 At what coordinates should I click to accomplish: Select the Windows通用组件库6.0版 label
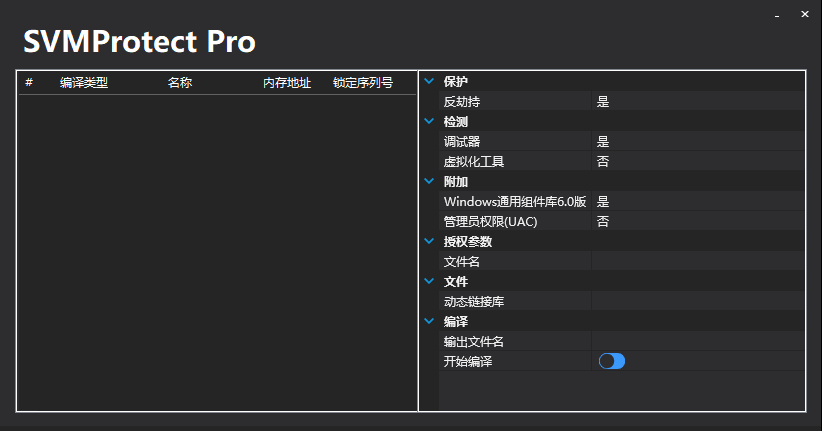coord(515,202)
